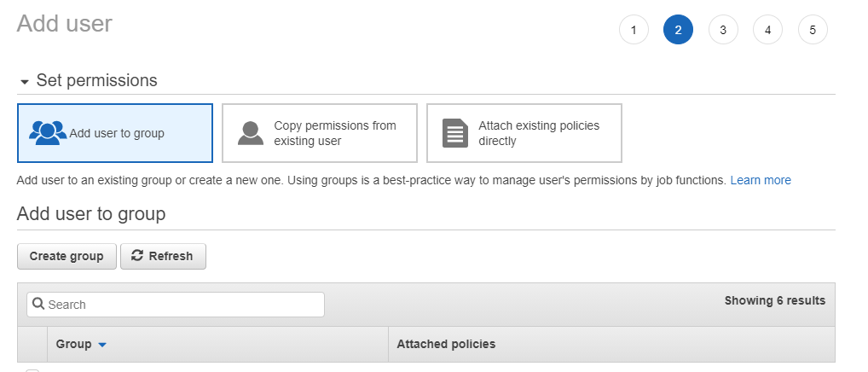Go to step 1 in the wizard
The height and width of the screenshot is (372, 868).
pyautogui.click(x=634, y=30)
